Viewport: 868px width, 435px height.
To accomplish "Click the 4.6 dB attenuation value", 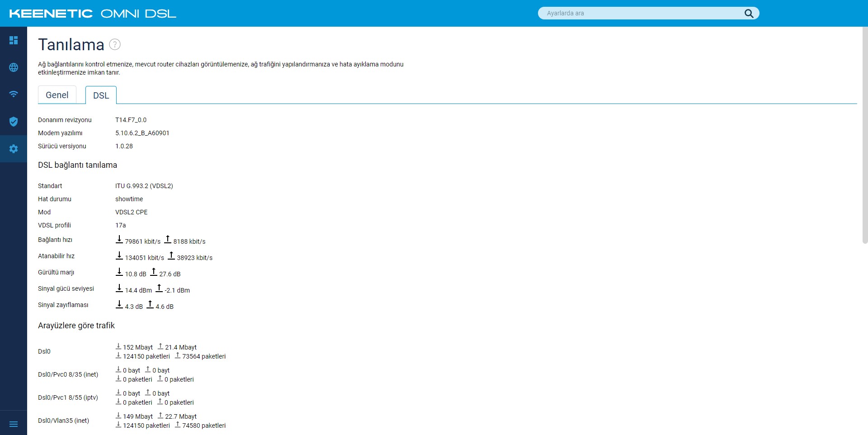I will tap(165, 307).
